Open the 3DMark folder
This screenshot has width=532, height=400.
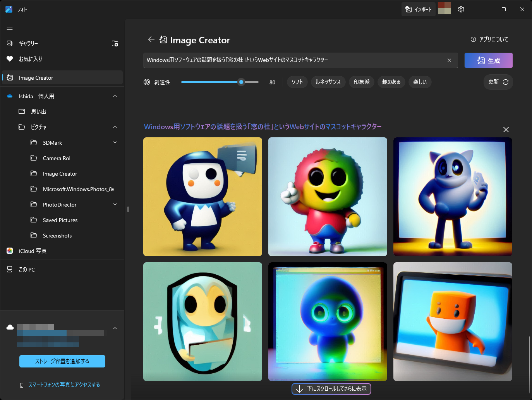(52, 143)
